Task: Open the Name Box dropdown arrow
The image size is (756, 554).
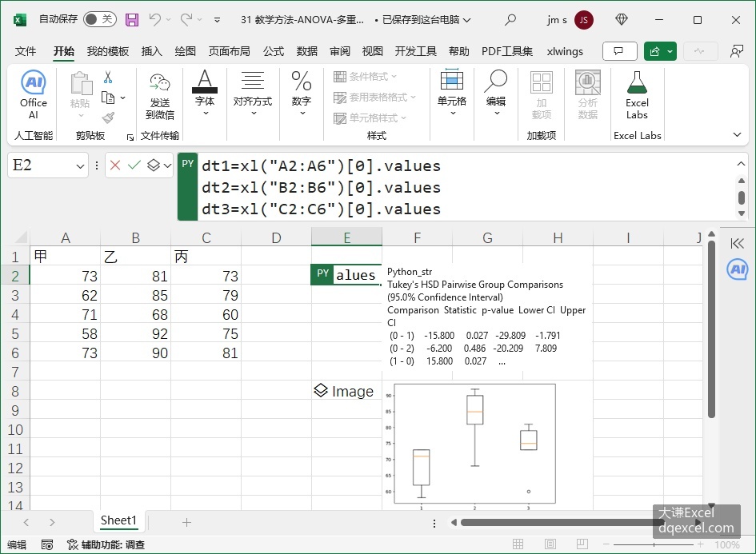Action: pyautogui.click(x=80, y=166)
